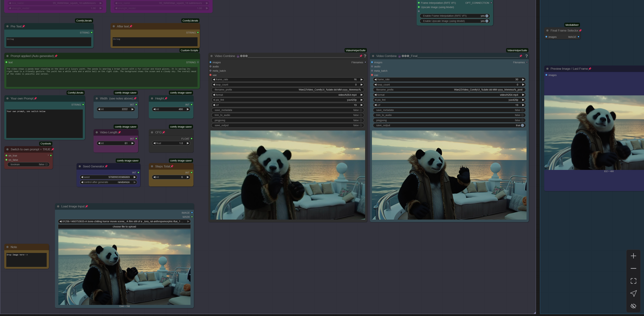Click the Your own Prompt text field
Screen dimensions: 644x316
point(45,123)
